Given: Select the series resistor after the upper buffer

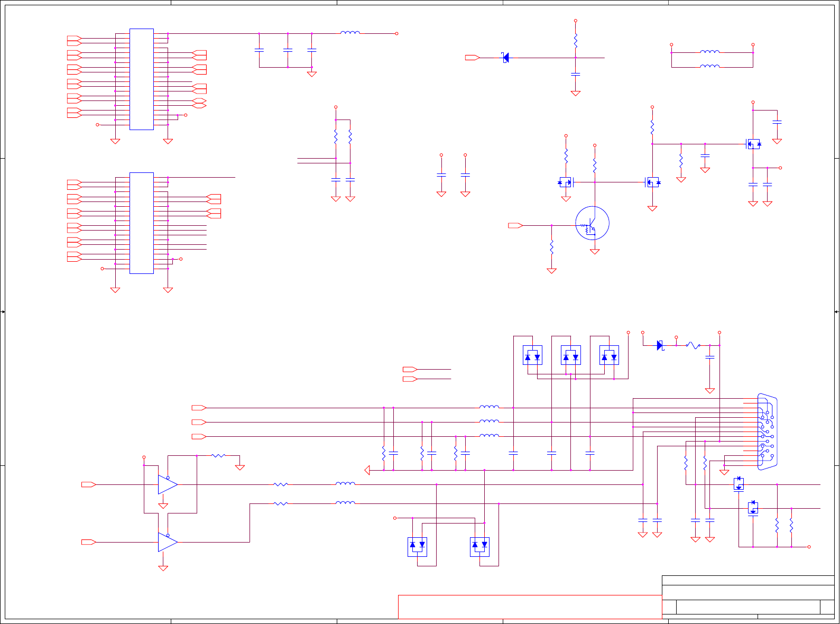Looking at the screenshot, I should 281,484.
